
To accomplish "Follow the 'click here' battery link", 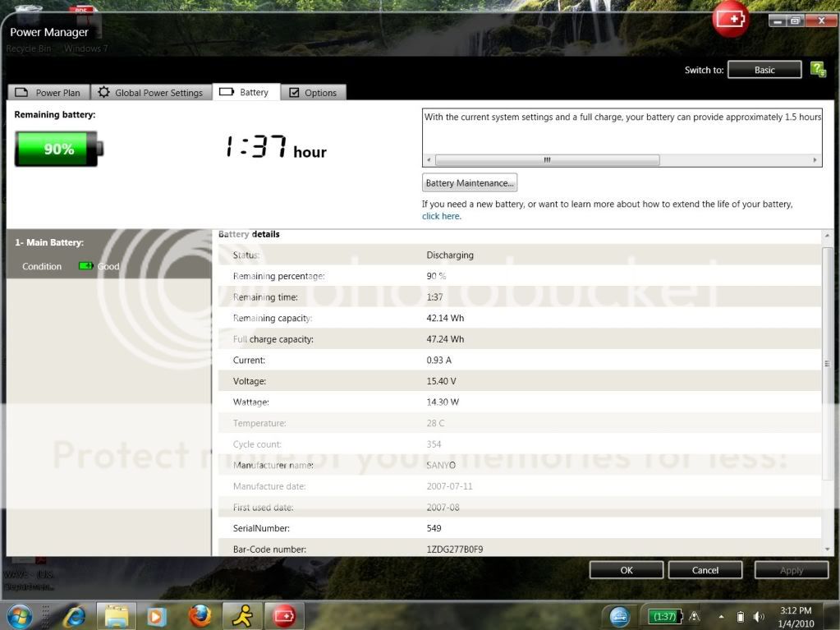I will 441,217.
